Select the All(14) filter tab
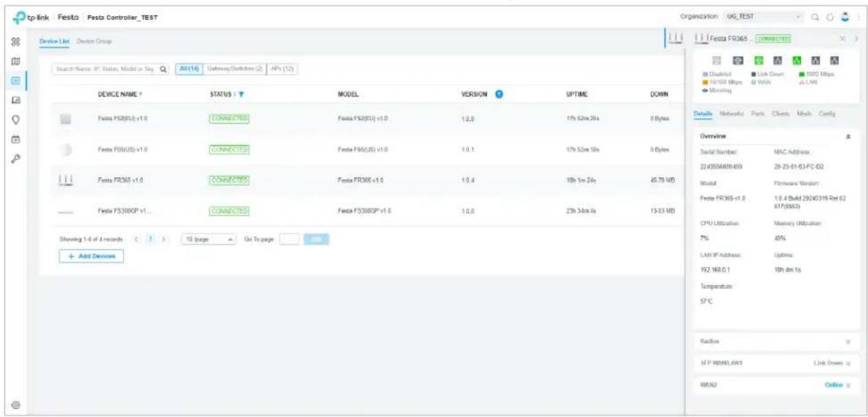Image resolution: width=868 pixels, height=417 pixels. (x=189, y=68)
